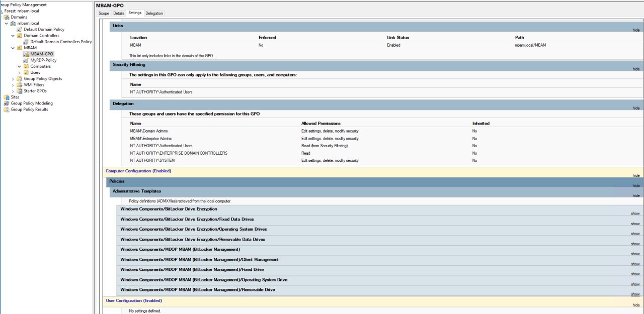The width and height of the screenshot is (644, 314).
Task: Expand the Users OU node
Action: point(20,72)
